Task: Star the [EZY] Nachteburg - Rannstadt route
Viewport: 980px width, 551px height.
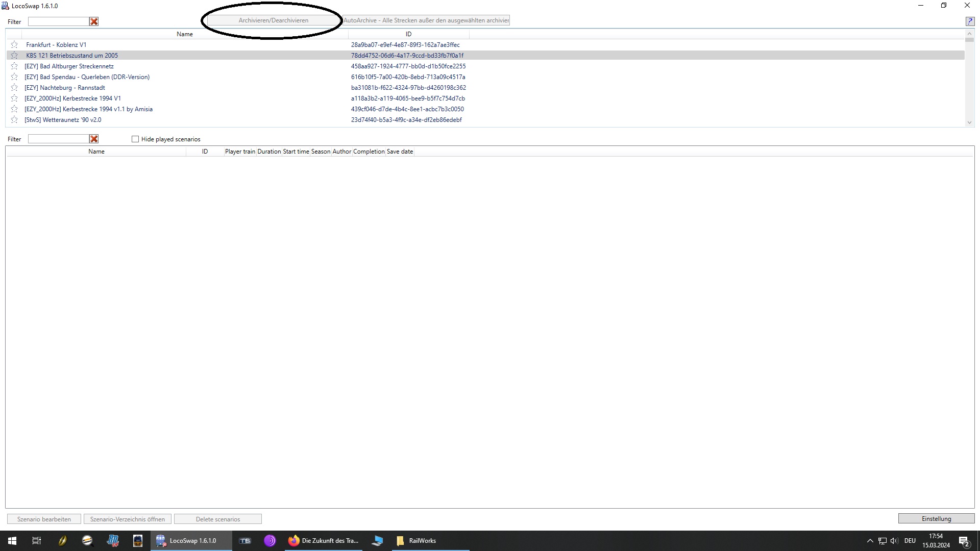Action: point(14,88)
